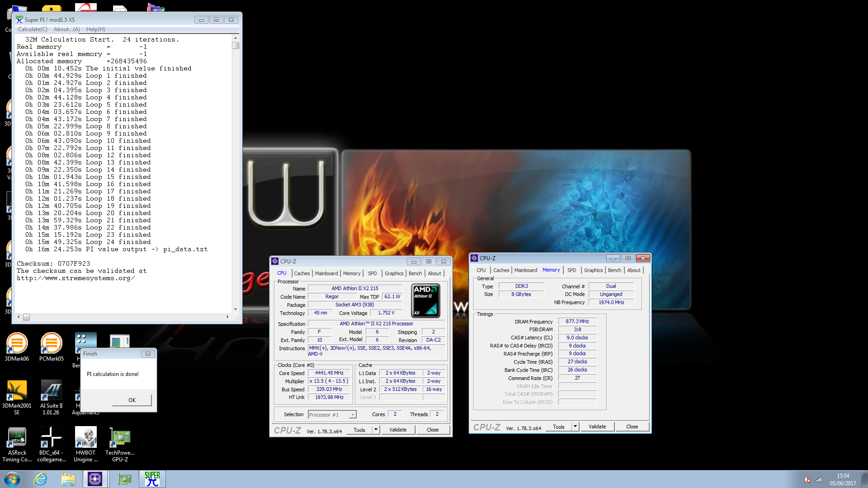Viewport: 868px width, 488px height.
Task: Select the HWBOT Unigine desktop icon
Action: click(85, 445)
